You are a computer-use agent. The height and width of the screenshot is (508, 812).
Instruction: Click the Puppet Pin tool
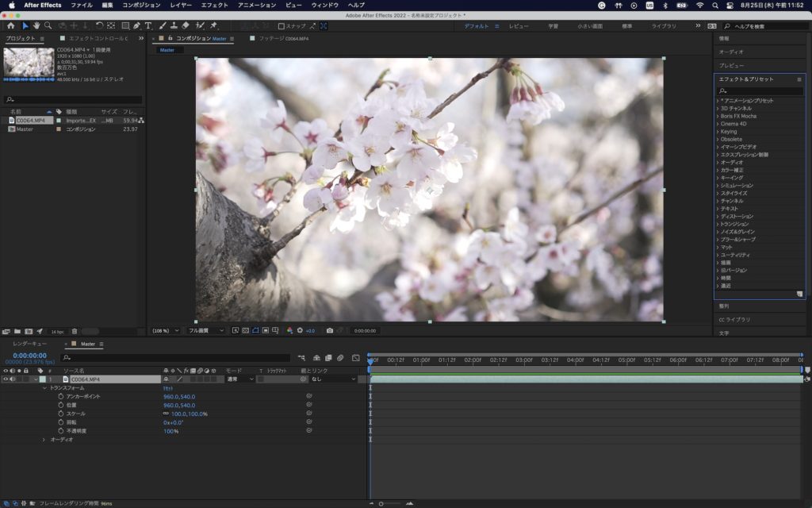(x=213, y=25)
